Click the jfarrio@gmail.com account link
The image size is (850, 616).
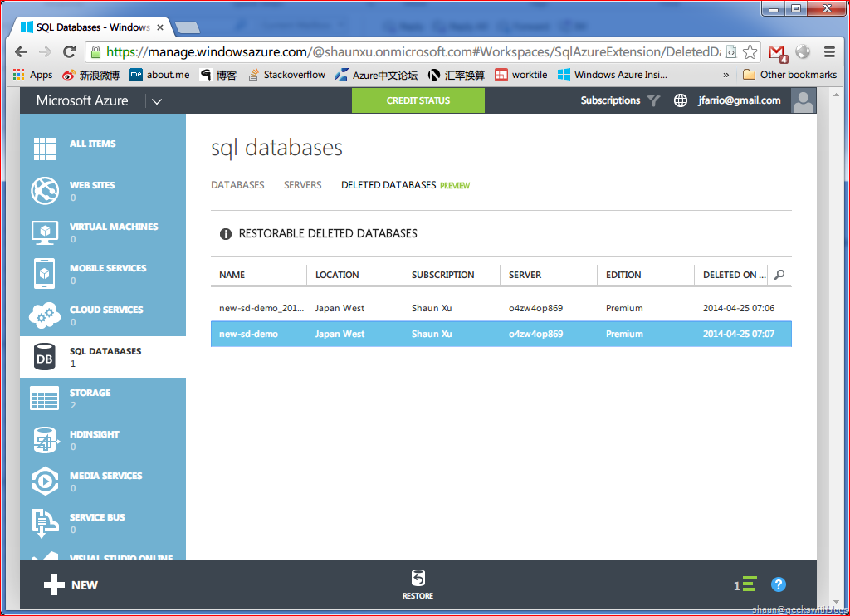[740, 100]
